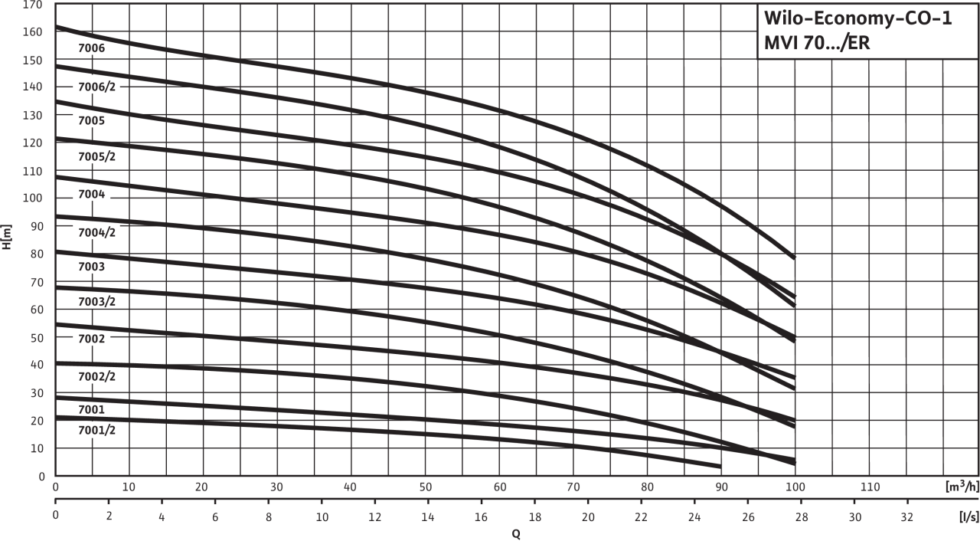980x541 pixels.
Task: Click the 7005 pump curve label
Action: pos(92,120)
